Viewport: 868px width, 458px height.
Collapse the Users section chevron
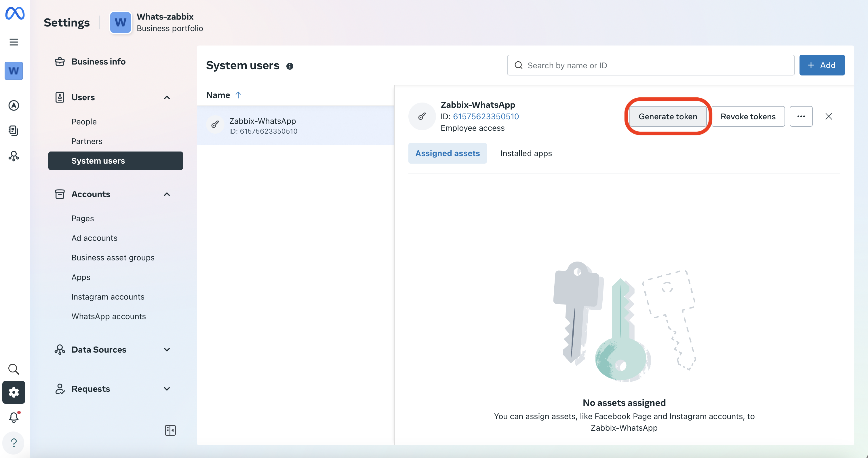(167, 97)
